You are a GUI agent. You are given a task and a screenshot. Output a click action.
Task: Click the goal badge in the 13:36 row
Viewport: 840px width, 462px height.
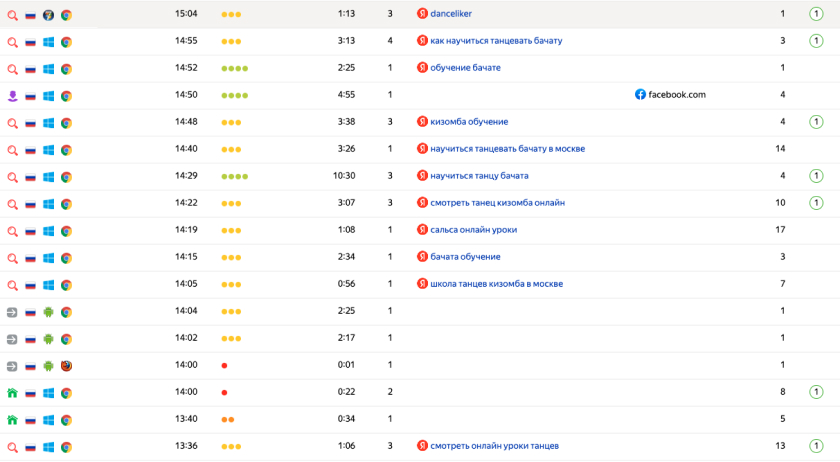(x=816, y=446)
